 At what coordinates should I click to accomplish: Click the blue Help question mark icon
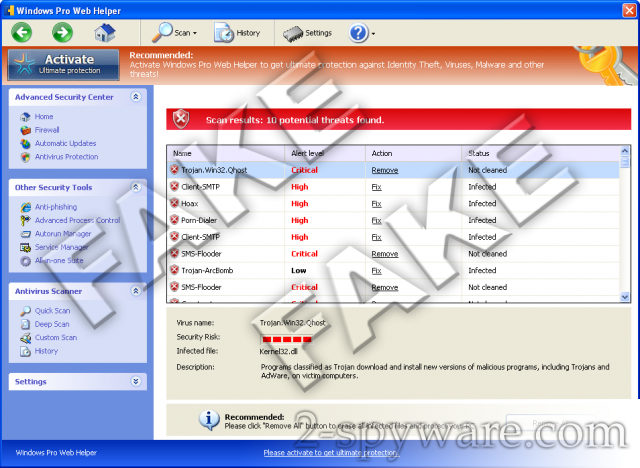358,33
